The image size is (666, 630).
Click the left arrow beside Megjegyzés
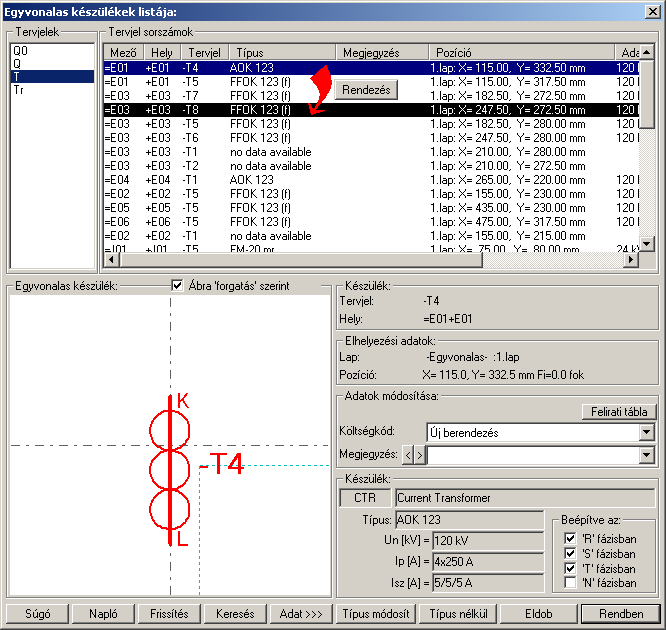pyautogui.click(x=408, y=455)
